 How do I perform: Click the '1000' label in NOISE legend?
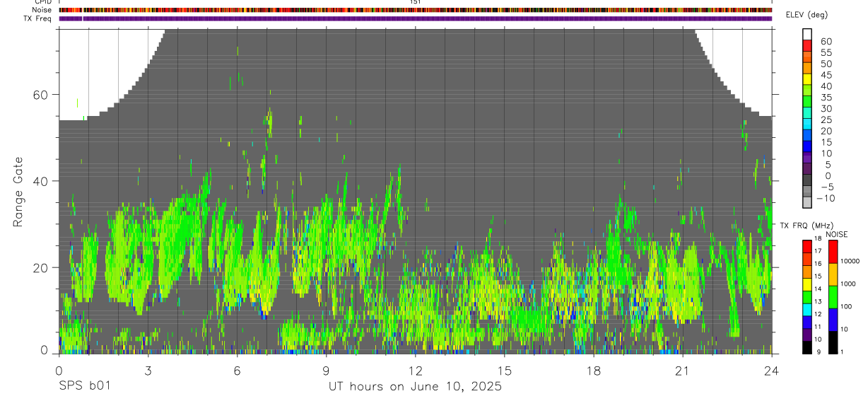pos(849,284)
